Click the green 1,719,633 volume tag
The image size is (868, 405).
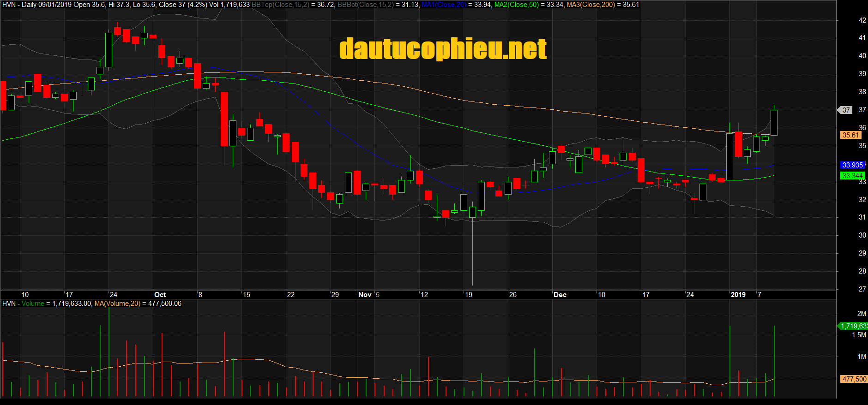[x=853, y=326]
